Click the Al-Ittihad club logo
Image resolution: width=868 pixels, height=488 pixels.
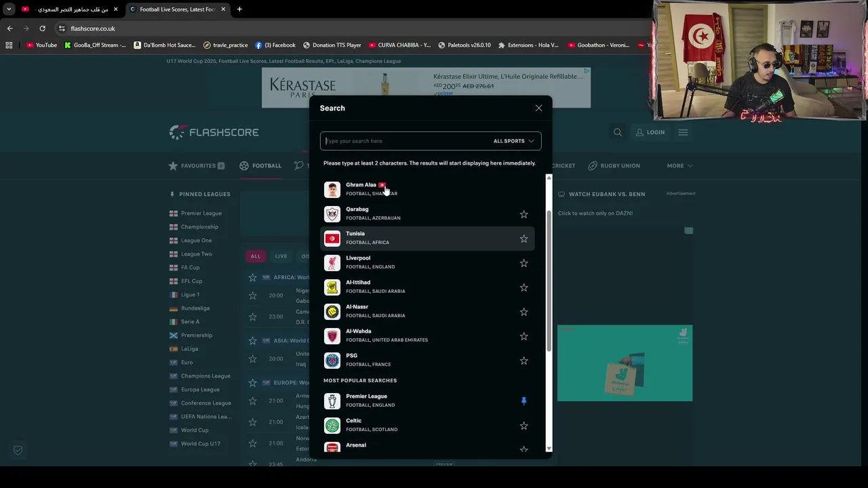[332, 287]
